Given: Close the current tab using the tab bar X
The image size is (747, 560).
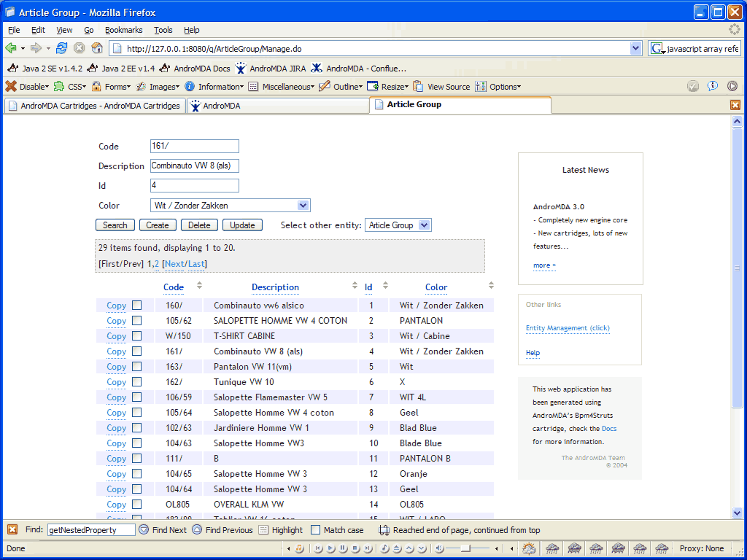Looking at the screenshot, I should [x=735, y=105].
